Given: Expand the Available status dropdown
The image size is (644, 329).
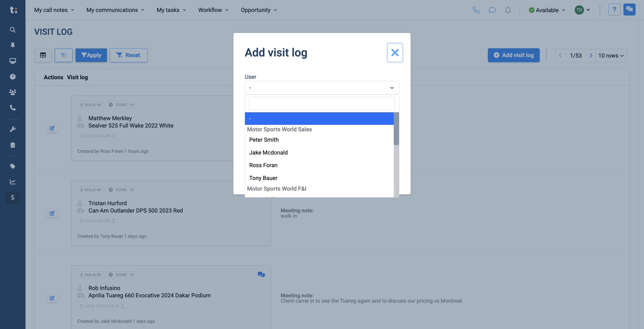Looking at the screenshot, I should 547,10.
